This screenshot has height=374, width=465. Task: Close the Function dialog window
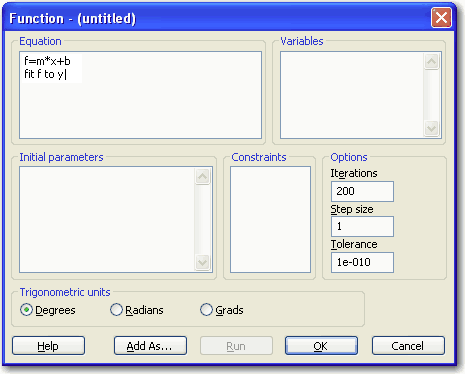click(441, 18)
